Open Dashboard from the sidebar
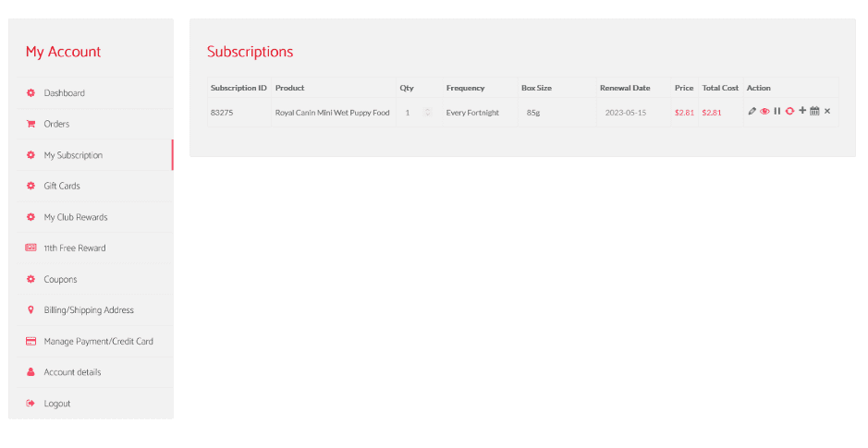 tap(64, 93)
